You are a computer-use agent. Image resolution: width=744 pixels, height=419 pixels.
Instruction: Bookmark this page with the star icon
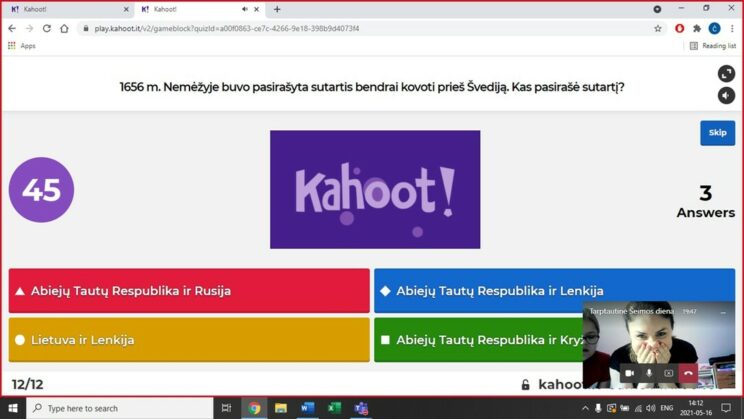click(657, 28)
